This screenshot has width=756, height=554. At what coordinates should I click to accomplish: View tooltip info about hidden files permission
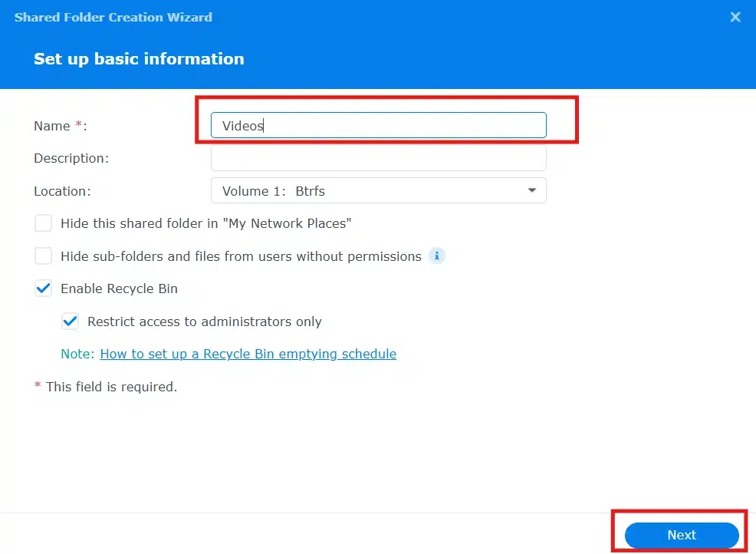click(437, 256)
